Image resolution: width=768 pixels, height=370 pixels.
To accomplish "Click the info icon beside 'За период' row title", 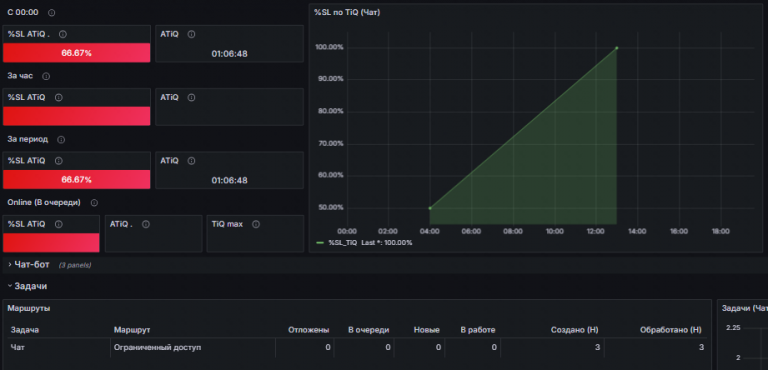I will [61, 140].
